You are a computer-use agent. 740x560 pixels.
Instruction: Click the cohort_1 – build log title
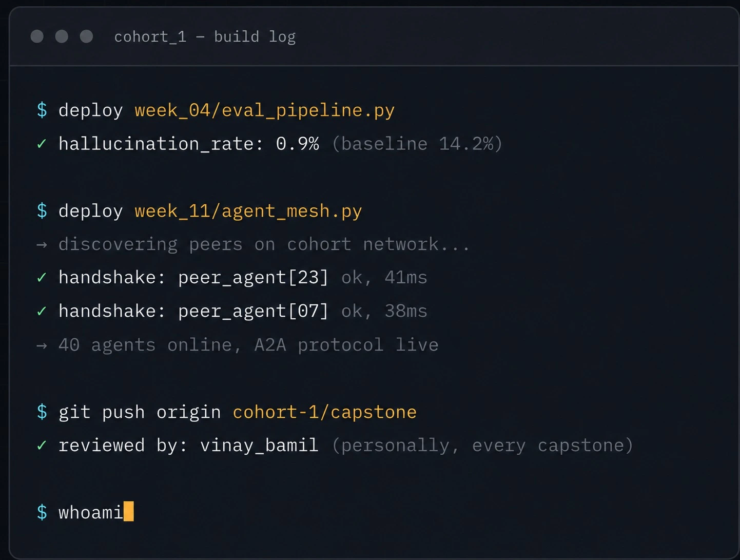pos(205,37)
